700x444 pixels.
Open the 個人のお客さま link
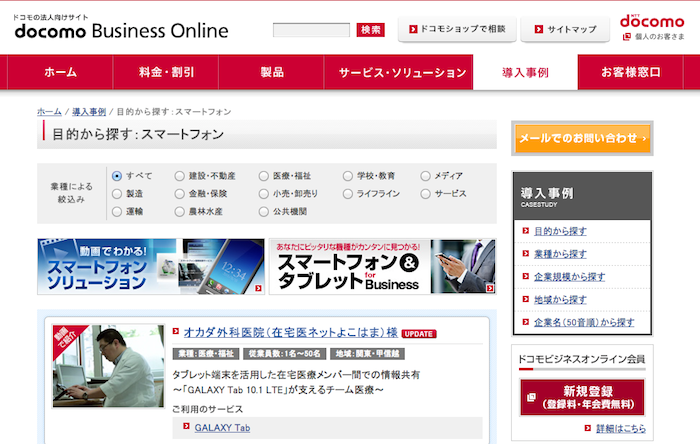659,37
